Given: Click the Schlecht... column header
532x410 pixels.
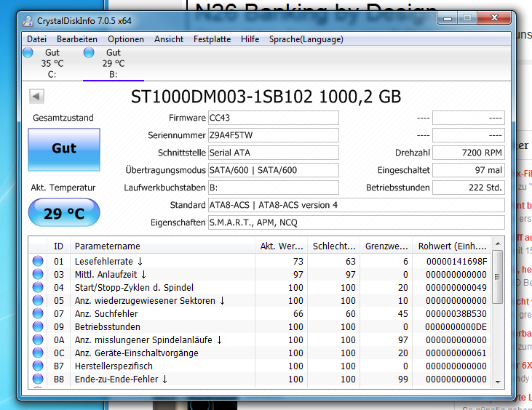Looking at the screenshot, I should [x=333, y=246].
